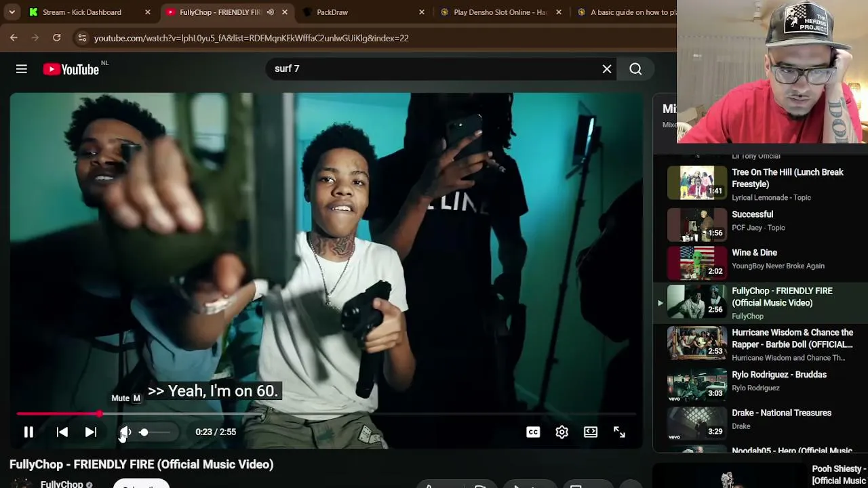The image size is (868, 488).
Task: Switch the player to theater mode
Action: coord(591,432)
